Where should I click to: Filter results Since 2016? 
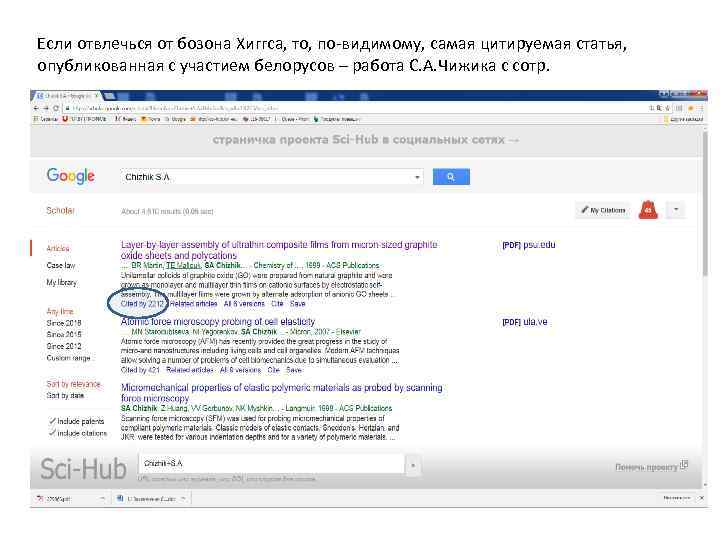[x=64, y=323]
